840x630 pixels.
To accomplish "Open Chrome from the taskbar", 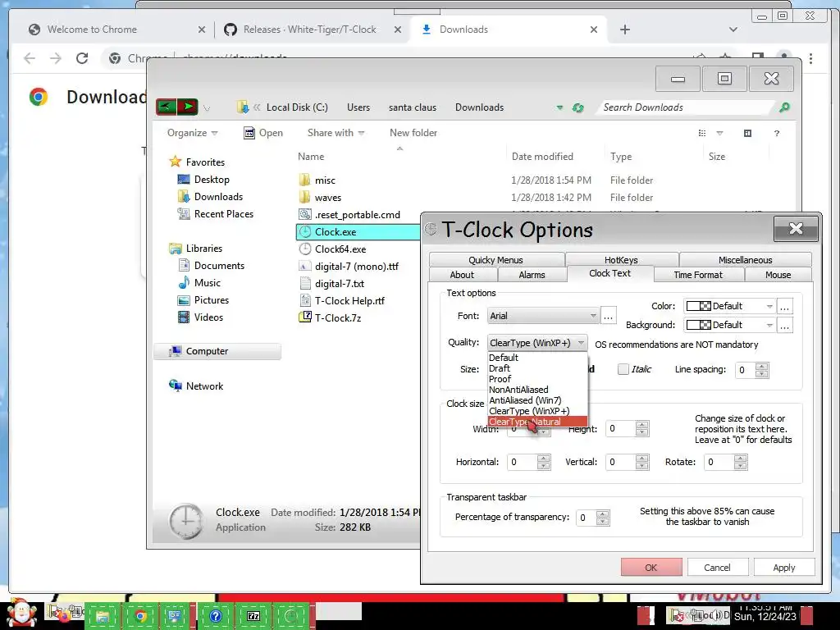I will tap(140, 616).
